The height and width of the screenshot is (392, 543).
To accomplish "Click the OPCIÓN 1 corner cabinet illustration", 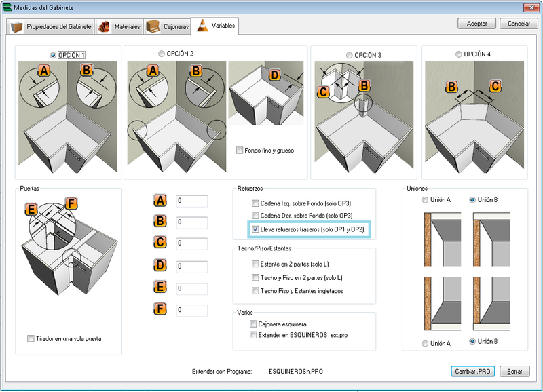I will tap(68, 117).
